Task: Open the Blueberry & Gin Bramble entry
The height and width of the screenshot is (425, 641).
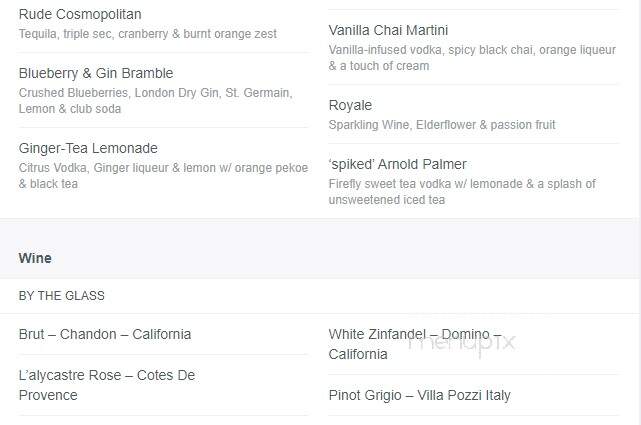Action: coord(96,73)
